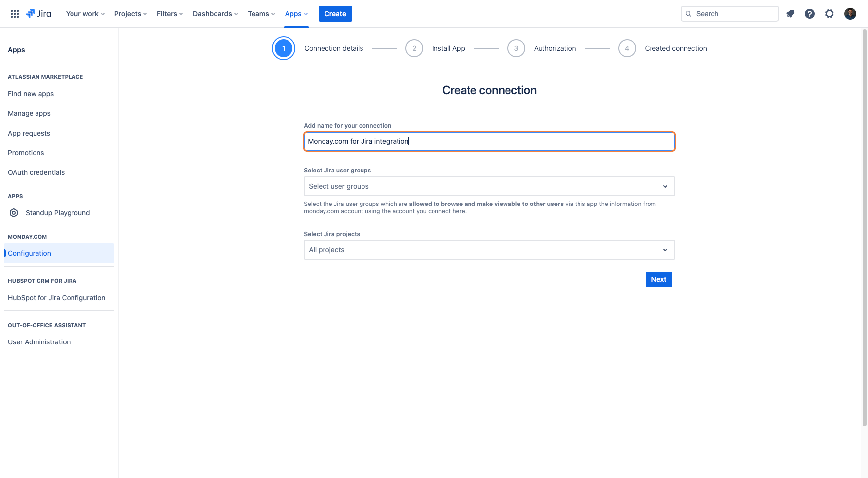Expand Select user groups dropdown
Viewport: 868px width, 478px height.
coord(489,186)
